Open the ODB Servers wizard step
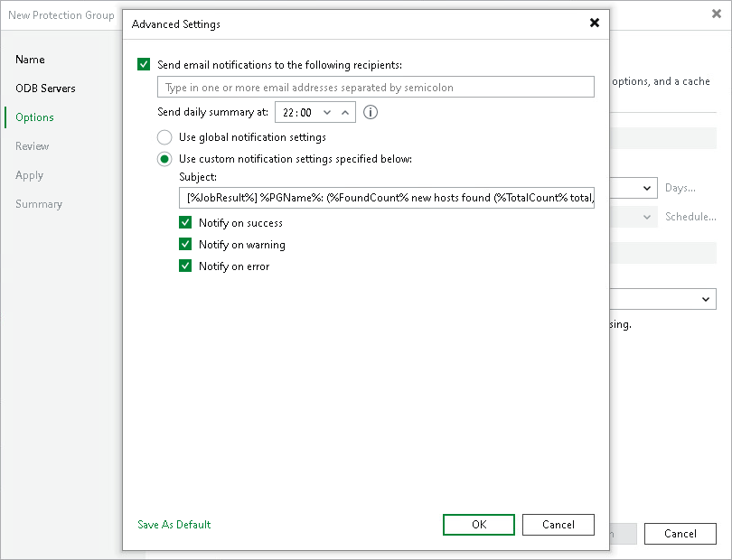 click(45, 89)
